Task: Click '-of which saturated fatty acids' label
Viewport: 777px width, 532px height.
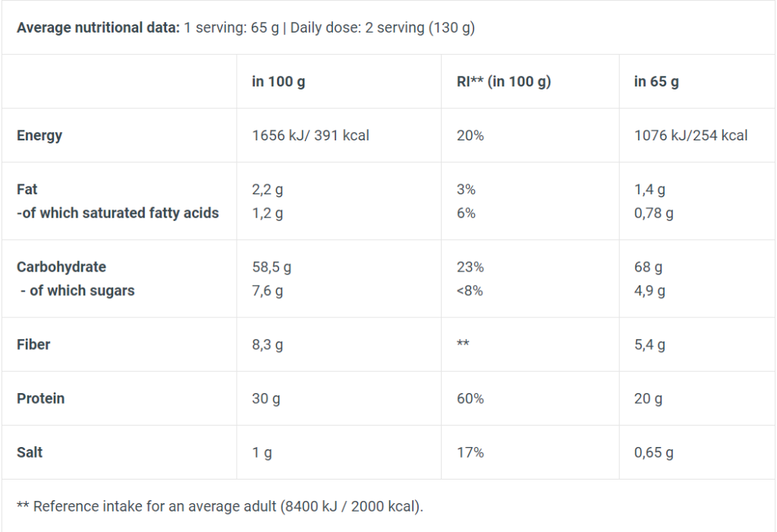Action: (x=118, y=213)
